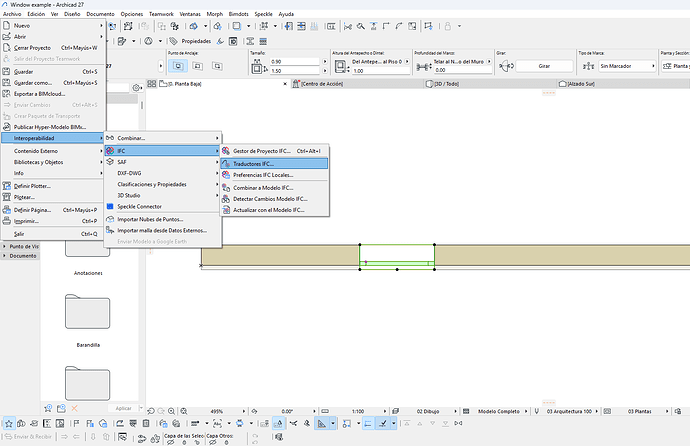Select the third anchor point option
Viewport: 690px width, 446px height.
pyautogui.click(x=217, y=66)
